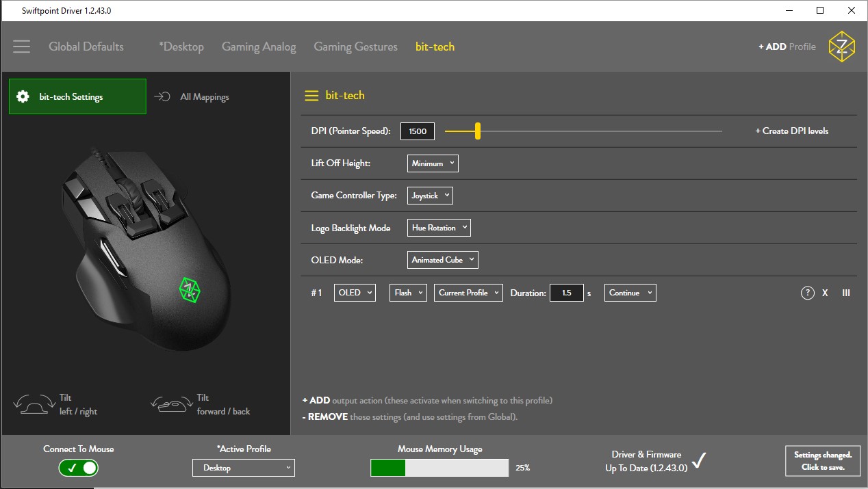The image size is (868, 489).
Task: Click the DPI pointer speed slider handle
Action: click(478, 131)
